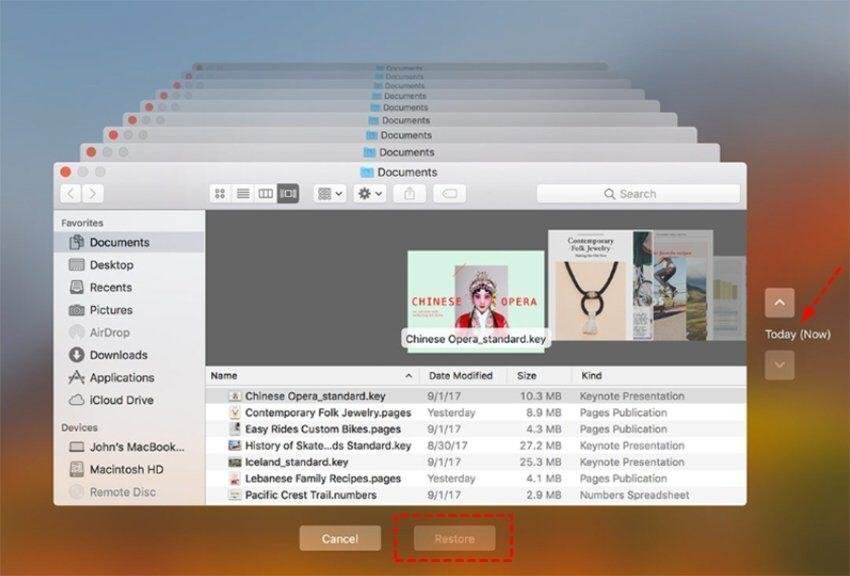Image resolution: width=850 pixels, height=576 pixels.
Task: Click the Applications sidebar icon
Action: pyautogui.click(x=76, y=377)
